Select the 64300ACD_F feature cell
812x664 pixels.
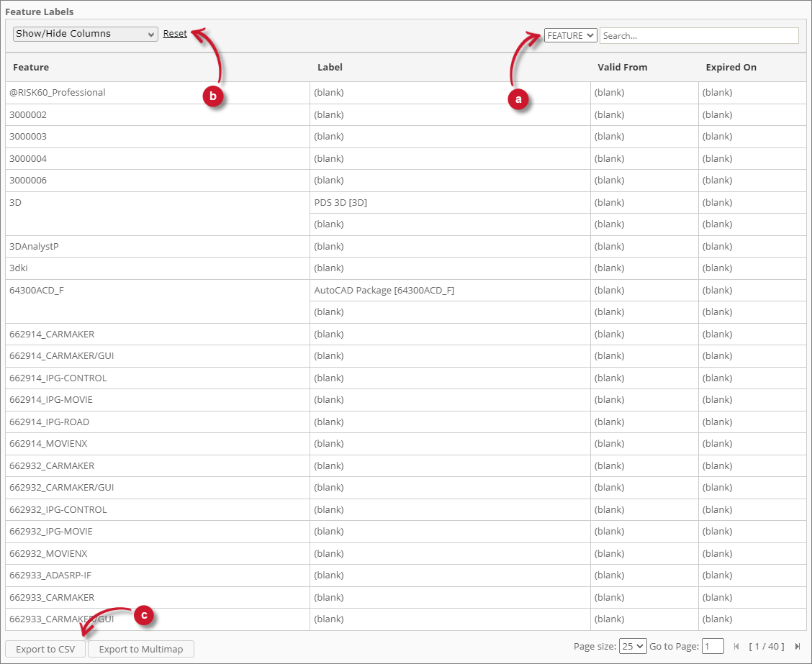158,301
